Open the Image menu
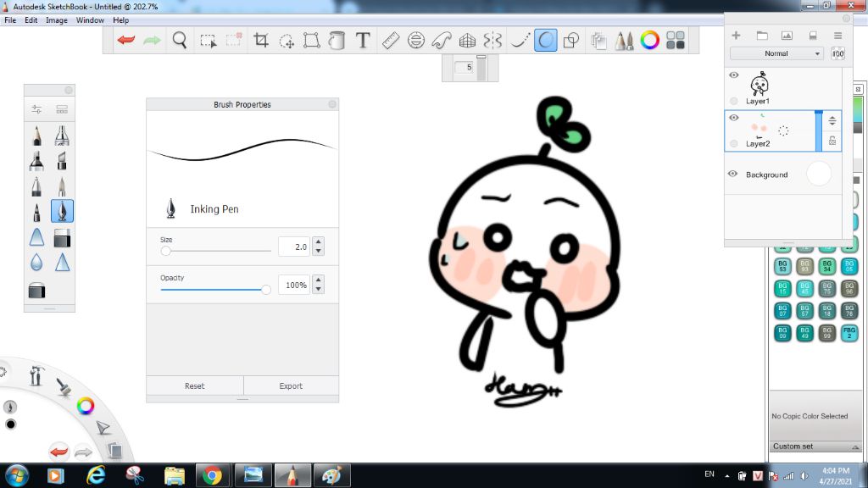Screen dimensions: 868x488 (x=57, y=20)
